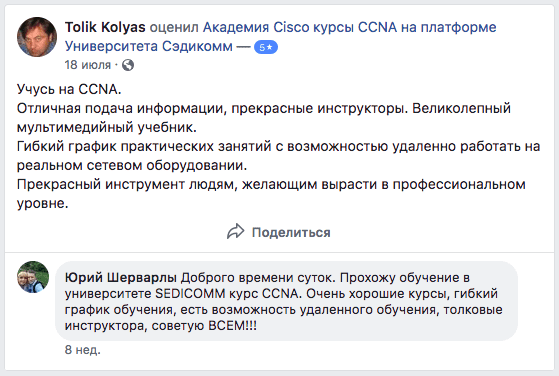Open the Юрий Шерварлы name link
Screen dimensions: 559x376
click(121, 278)
